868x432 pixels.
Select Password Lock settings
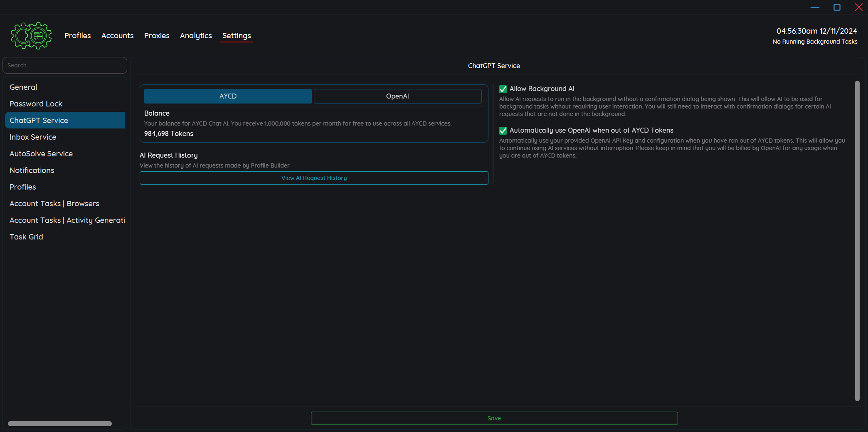pos(36,104)
